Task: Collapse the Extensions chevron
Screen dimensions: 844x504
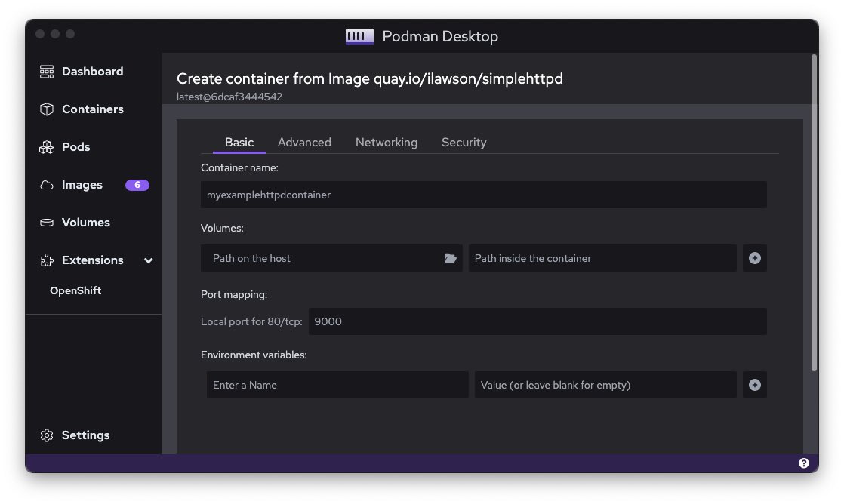Action: tap(149, 260)
